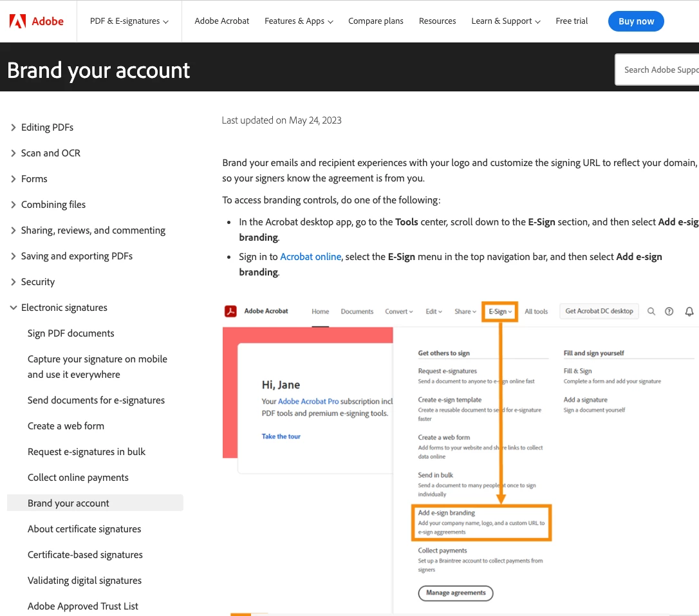The height and width of the screenshot is (616, 699).
Task: Select Brand your account sidebar item
Action: click(x=95, y=503)
